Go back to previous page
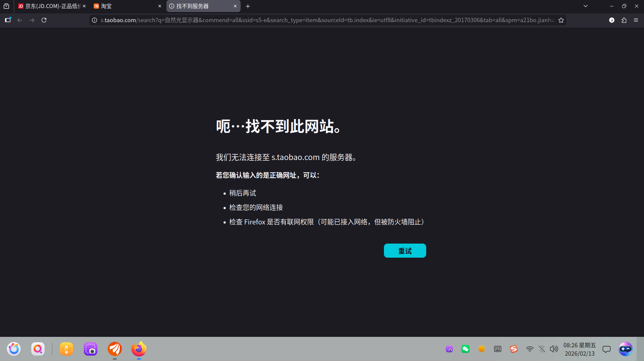Screen dimensions: 644x361 coord(20,20)
